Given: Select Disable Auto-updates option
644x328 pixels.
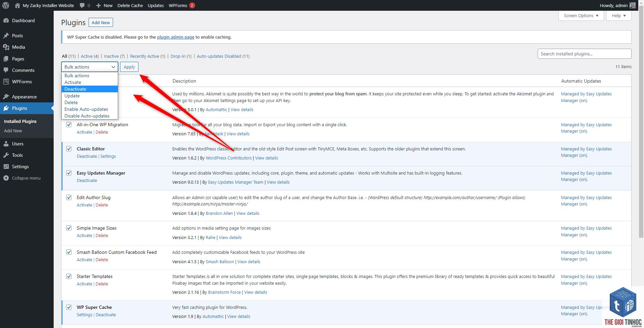Looking at the screenshot, I should [x=90, y=116].
